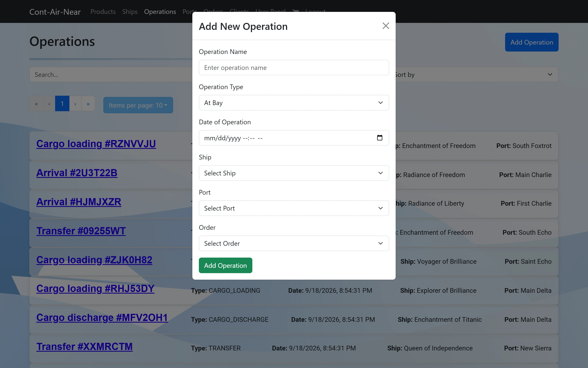Open the Products nav item
This screenshot has height=368, width=588.
click(x=103, y=12)
